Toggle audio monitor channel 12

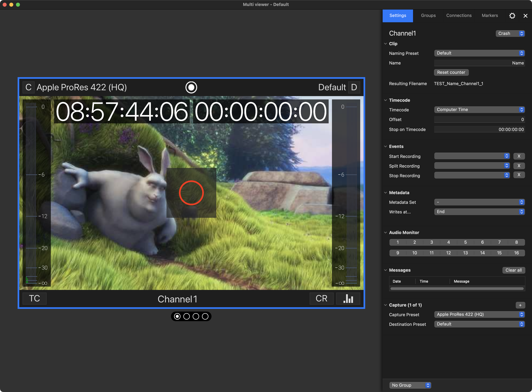pos(449,253)
